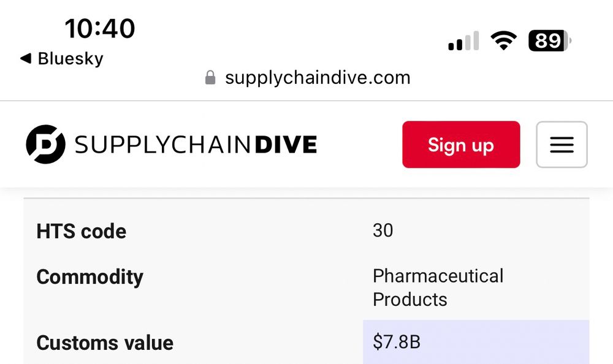Viewport: 613px width, 364px height.
Task: Tap the 'Products' second line of commodity
Action: coord(409,300)
